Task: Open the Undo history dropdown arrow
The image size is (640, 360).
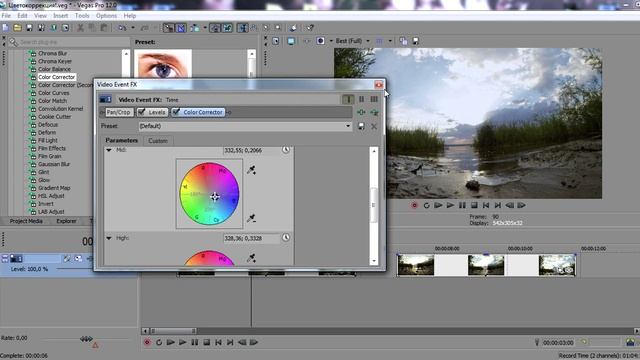Action: pyautogui.click(x=133, y=28)
